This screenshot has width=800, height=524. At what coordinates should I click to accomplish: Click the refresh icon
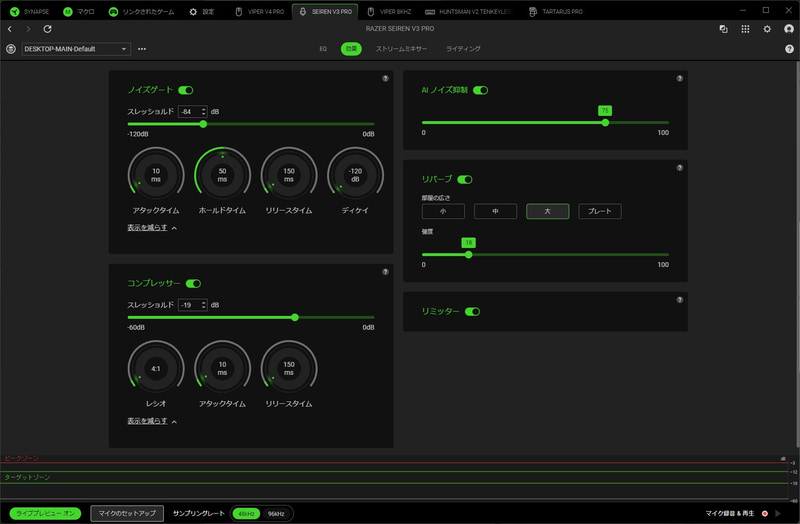47,29
